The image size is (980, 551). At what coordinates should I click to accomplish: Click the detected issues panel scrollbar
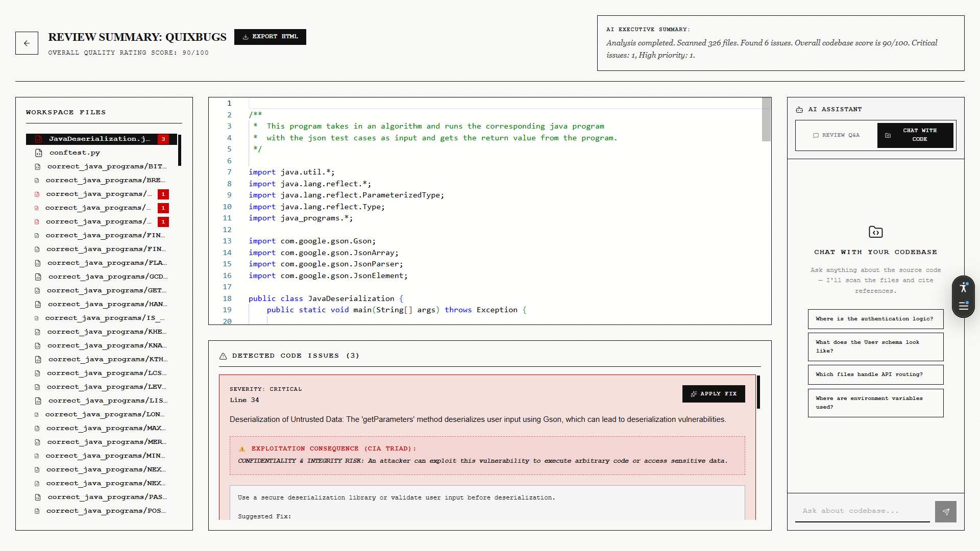[758, 392]
